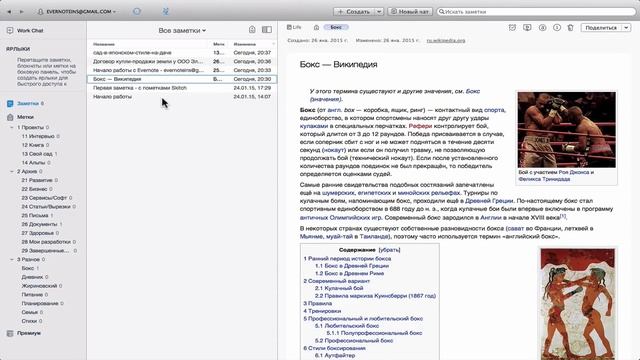Select tag 21 Развитие
Image resolution: width=640 pixels, height=360 pixels.
[37, 180]
